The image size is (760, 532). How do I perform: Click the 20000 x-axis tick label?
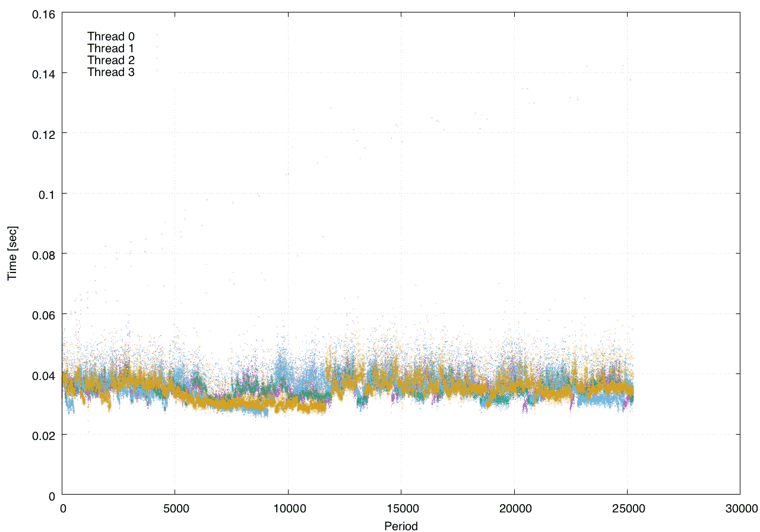[x=514, y=509]
